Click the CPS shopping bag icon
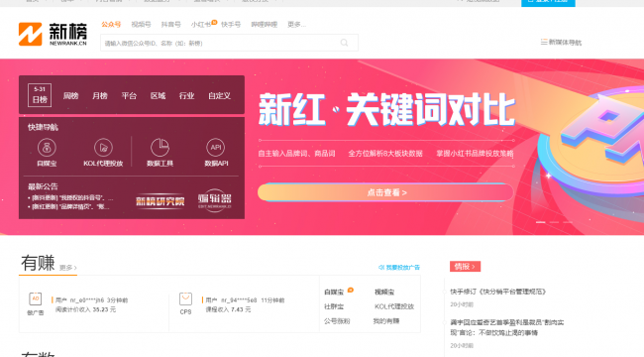The width and height of the screenshot is (644, 357). (x=185, y=298)
